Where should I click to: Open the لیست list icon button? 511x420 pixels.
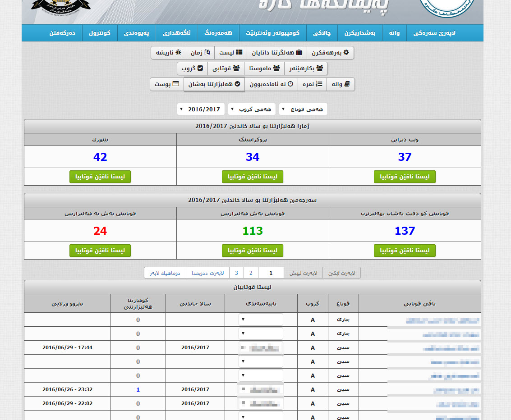click(230, 53)
